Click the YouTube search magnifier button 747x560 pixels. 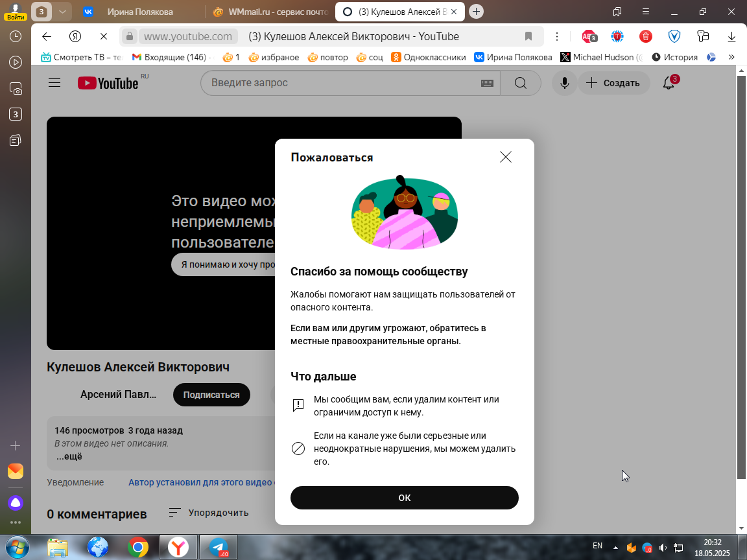pyautogui.click(x=521, y=83)
